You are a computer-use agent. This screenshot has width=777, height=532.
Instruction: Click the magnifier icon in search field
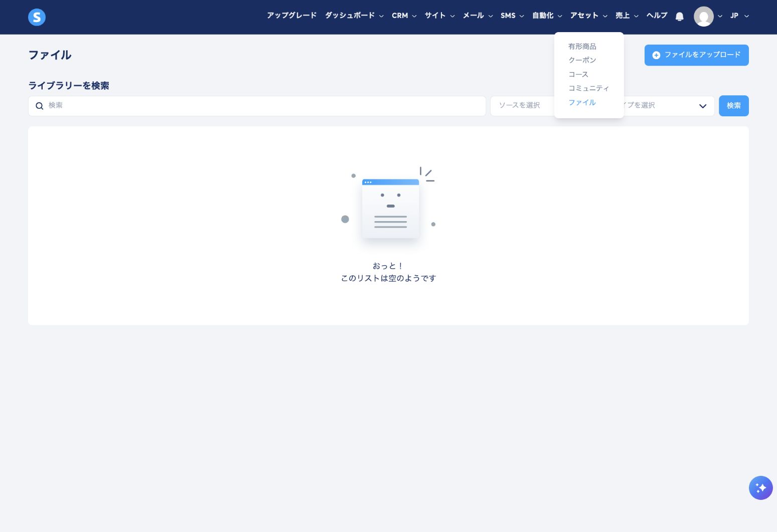(x=40, y=106)
